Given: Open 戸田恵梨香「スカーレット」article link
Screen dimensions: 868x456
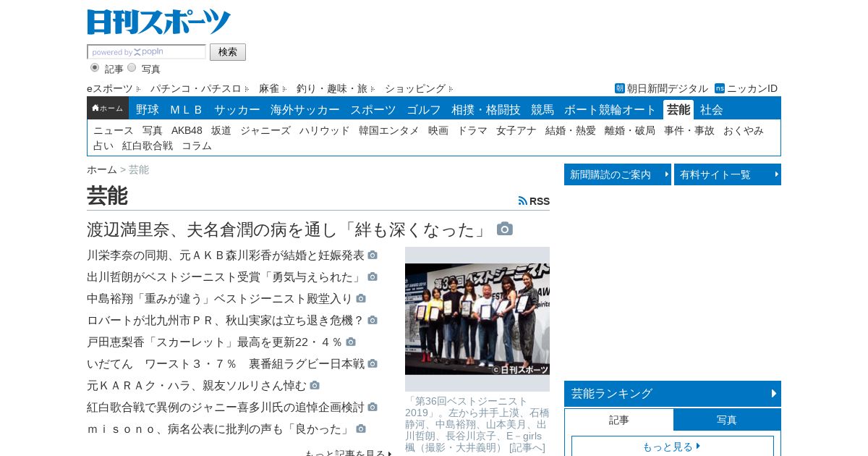Looking at the screenshot, I should (215, 342).
